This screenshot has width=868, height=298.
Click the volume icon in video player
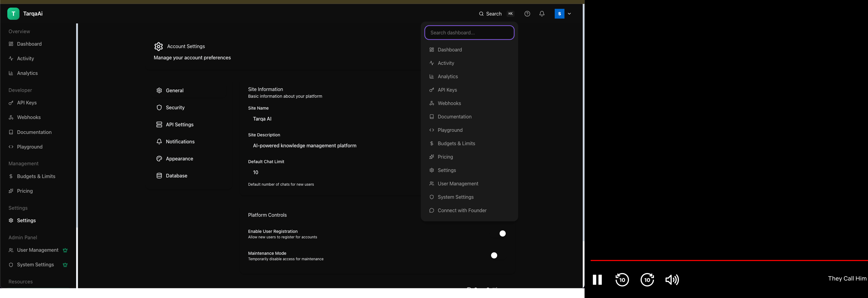(672, 280)
